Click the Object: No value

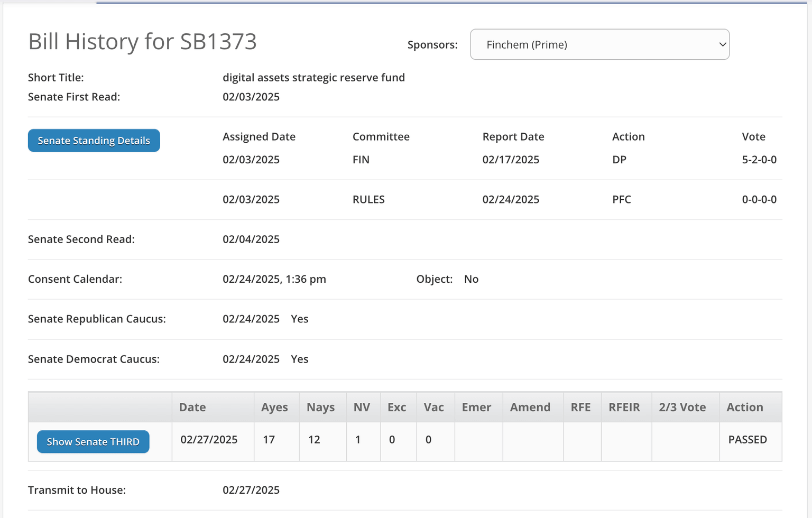click(x=470, y=279)
